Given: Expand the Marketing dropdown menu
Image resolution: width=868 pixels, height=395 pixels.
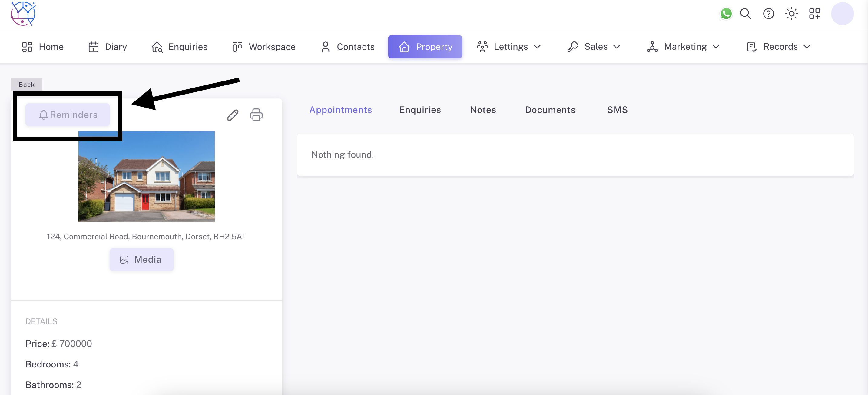Looking at the screenshot, I should pyautogui.click(x=683, y=47).
